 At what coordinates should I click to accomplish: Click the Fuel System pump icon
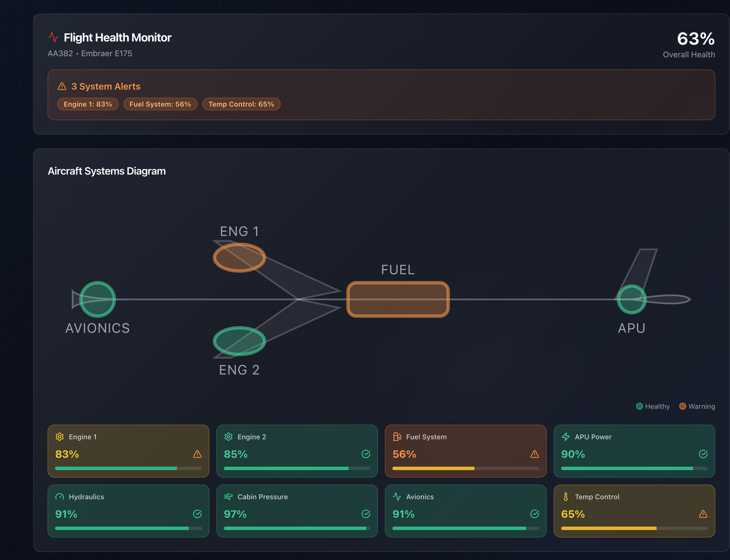(x=397, y=437)
